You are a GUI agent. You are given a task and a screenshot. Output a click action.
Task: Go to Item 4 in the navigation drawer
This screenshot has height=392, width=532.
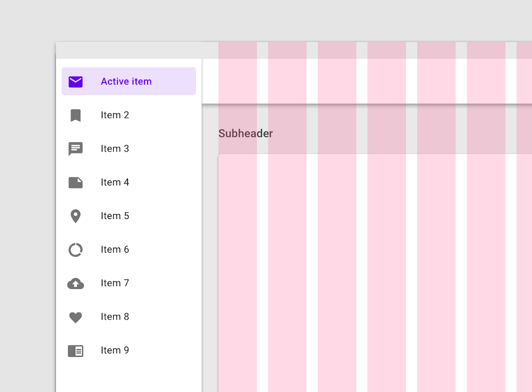point(114,182)
